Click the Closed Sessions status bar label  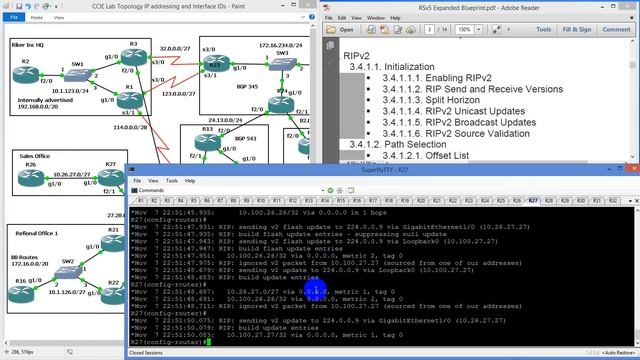coord(146,353)
